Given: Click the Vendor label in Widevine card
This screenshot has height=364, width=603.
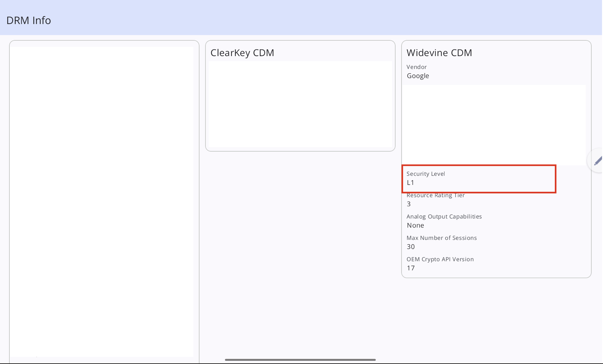Looking at the screenshot, I should (x=416, y=67).
